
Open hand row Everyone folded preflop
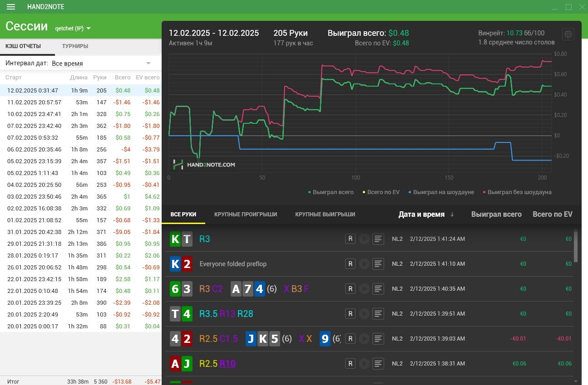[369, 263]
